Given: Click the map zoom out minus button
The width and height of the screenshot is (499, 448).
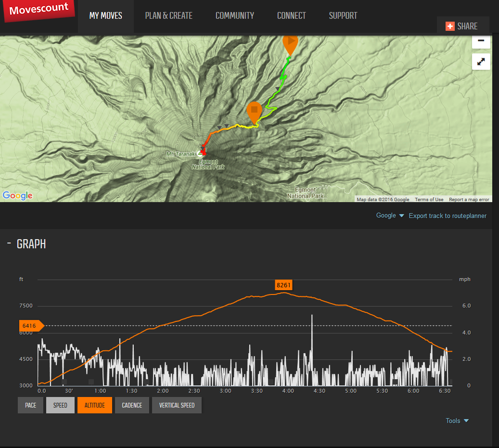Looking at the screenshot, I should coord(481,41).
